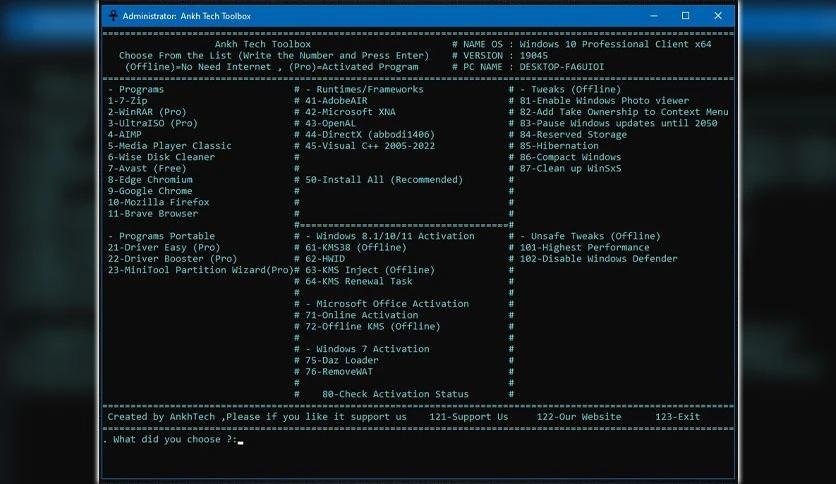Select 85-Hibernation tweak line
836x484 pixels.
coord(559,146)
